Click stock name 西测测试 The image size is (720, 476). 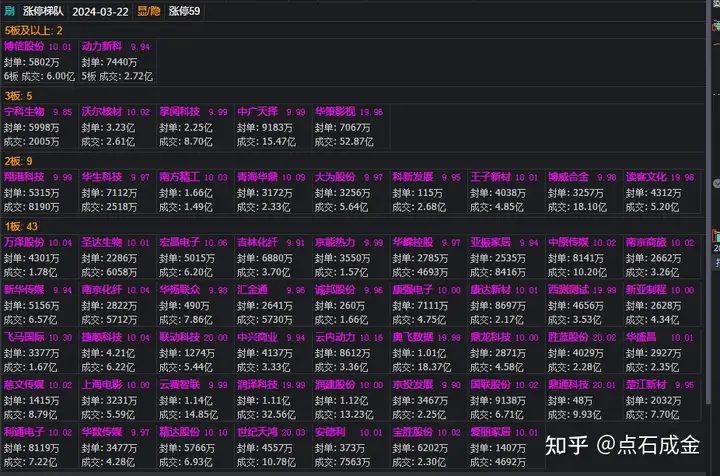[x=568, y=290]
